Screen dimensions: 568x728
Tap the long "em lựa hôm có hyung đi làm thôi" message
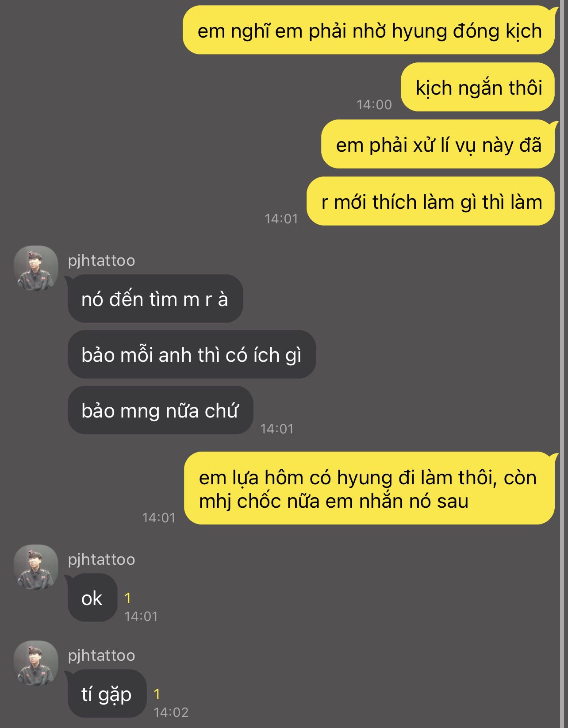coord(369,488)
